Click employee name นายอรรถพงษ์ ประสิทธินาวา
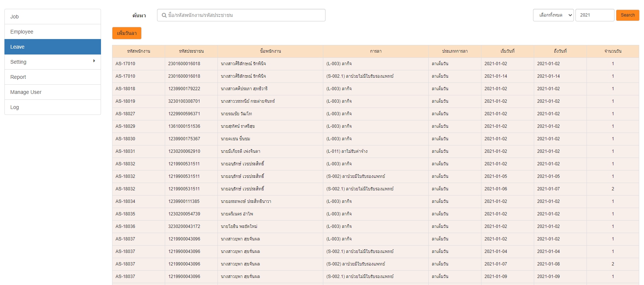This screenshot has width=644, height=285. (x=246, y=201)
